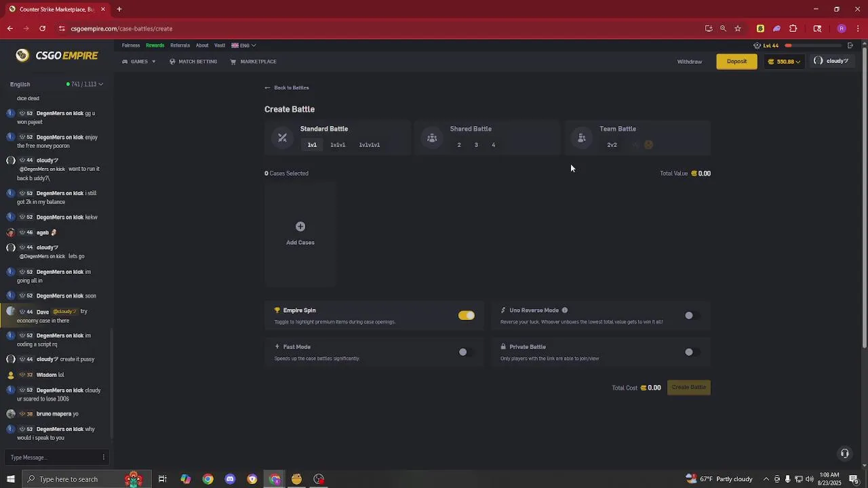This screenshot has width=868, height=488.
Task: Open the Rewards page
Action: 155,45
